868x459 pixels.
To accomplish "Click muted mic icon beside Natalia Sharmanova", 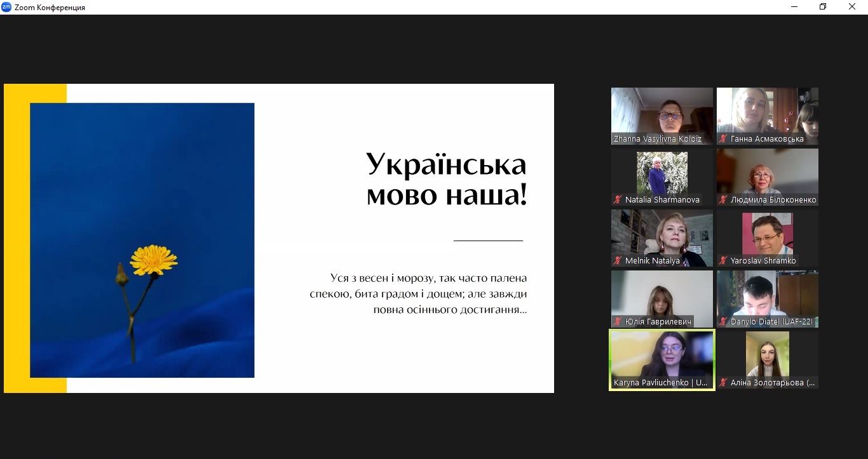I will click(x=617, y=200).
